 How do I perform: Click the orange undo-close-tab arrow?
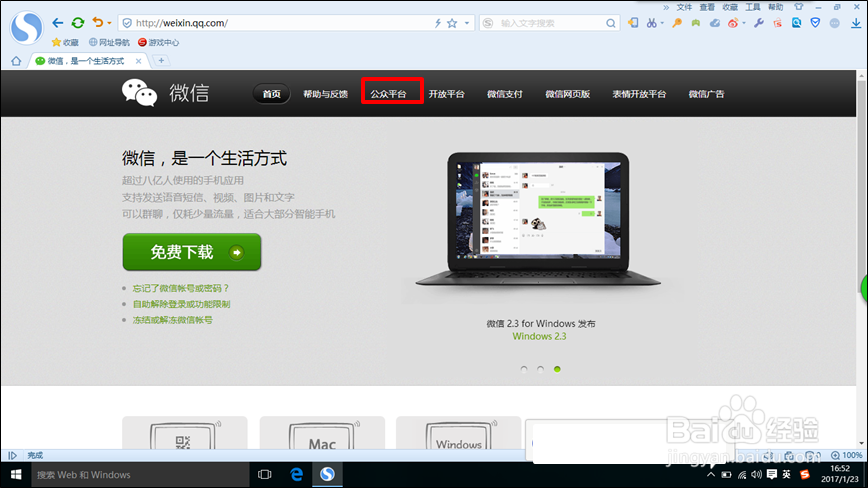(x=98, y=23)
